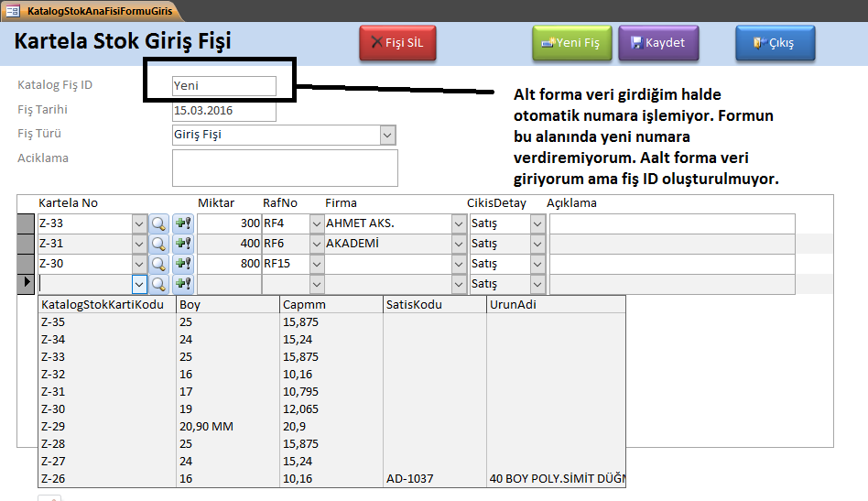Click the add-new plus icon in Z-33 row
The image size is (868, 501).
pyautogui.click(x=182, y=223)
